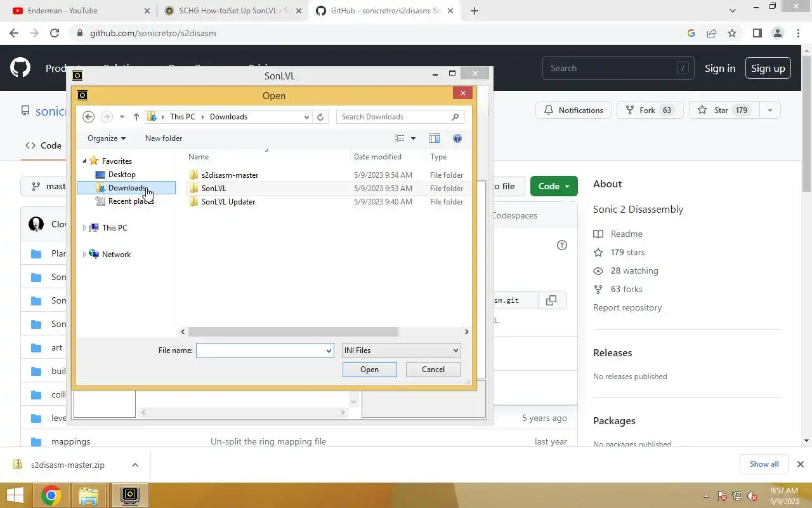The image size is (812, 508).
Task: Change the view layout icon
Action: tap(400, 138)
